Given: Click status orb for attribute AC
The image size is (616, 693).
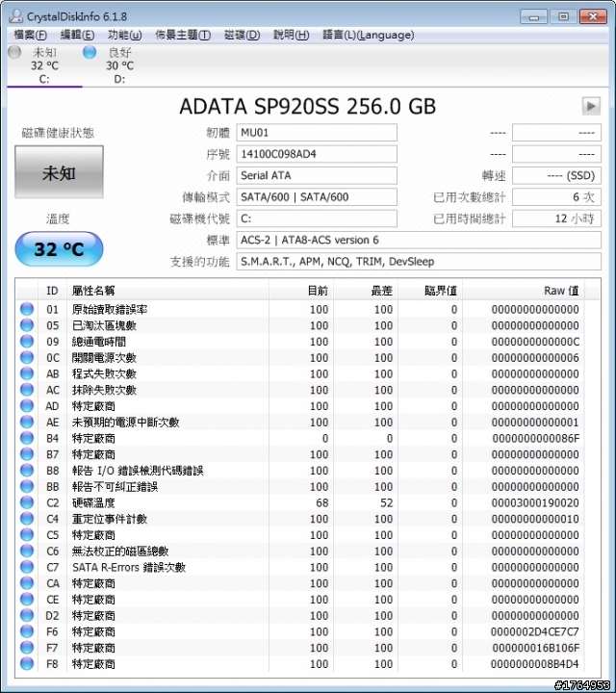Looking at the screenshot, I should click(27, 390).
